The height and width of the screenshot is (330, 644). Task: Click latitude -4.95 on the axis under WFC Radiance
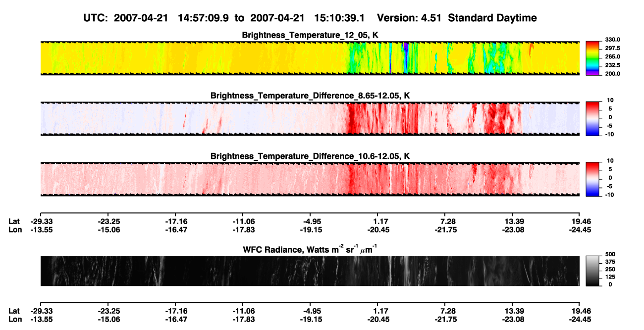click(x=310, y=311)
